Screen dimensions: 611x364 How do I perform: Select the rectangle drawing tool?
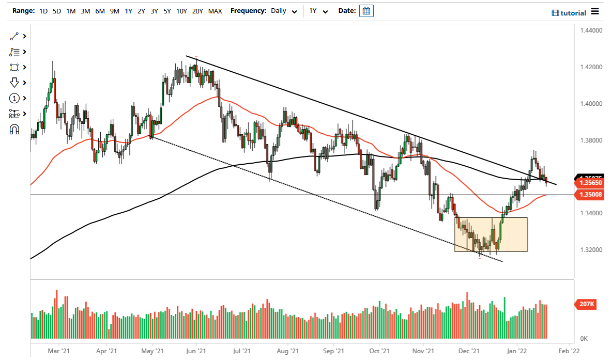point(14,67)
